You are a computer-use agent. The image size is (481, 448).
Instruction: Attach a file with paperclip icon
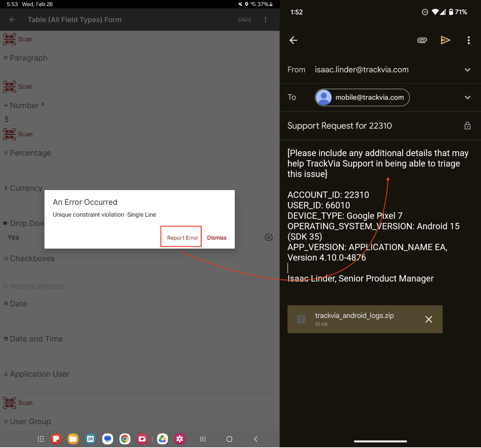pyautogui.click(x=422, y=40)
